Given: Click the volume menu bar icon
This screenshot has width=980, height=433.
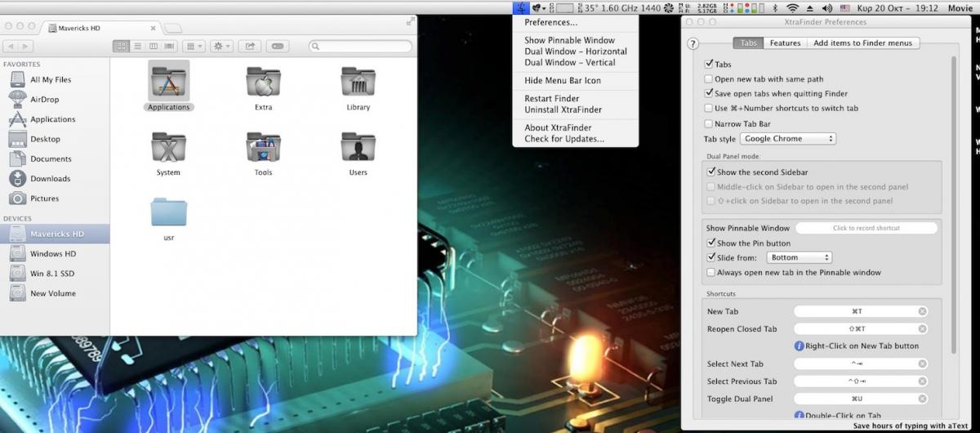Looking at the screenshot, I should tap(826, 8).
